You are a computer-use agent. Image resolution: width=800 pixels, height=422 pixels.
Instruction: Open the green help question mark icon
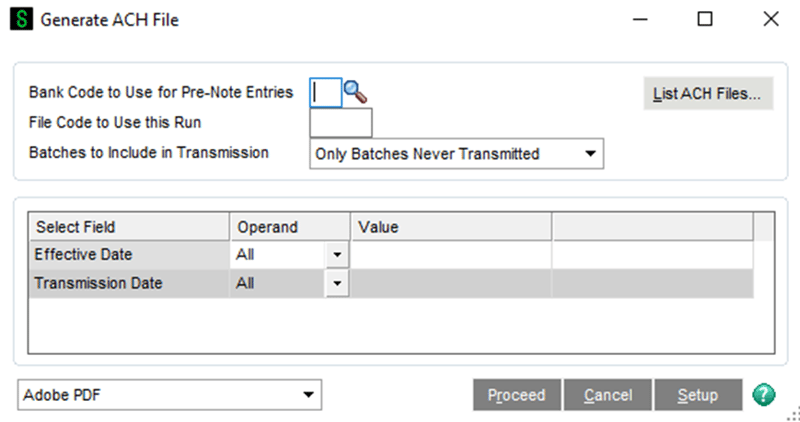[x=764, y=395]
